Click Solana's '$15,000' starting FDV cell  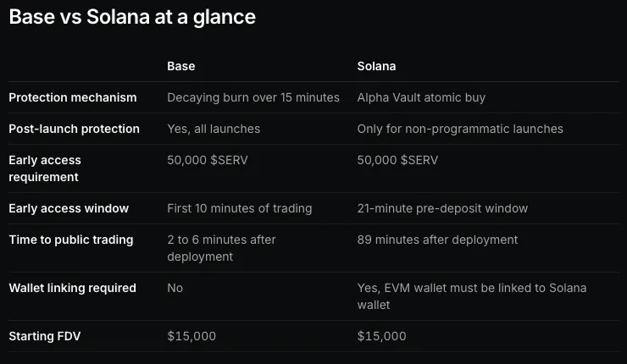click(381, 336)
